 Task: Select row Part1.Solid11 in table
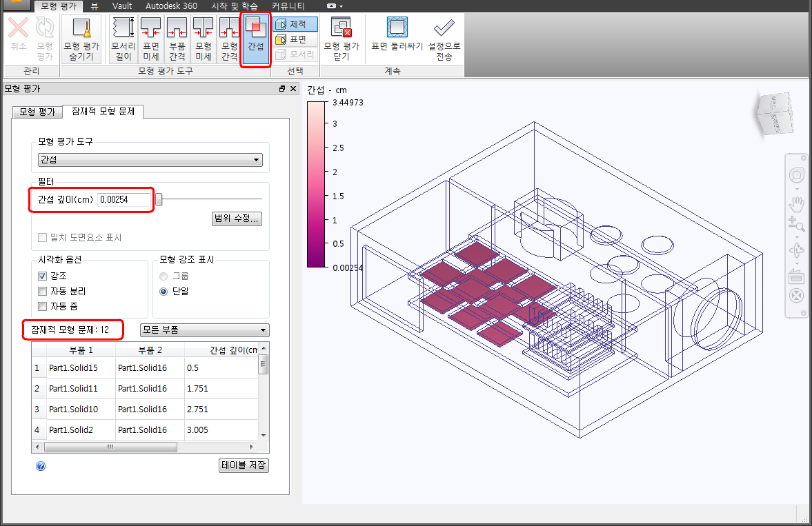(x=144, y=389)
